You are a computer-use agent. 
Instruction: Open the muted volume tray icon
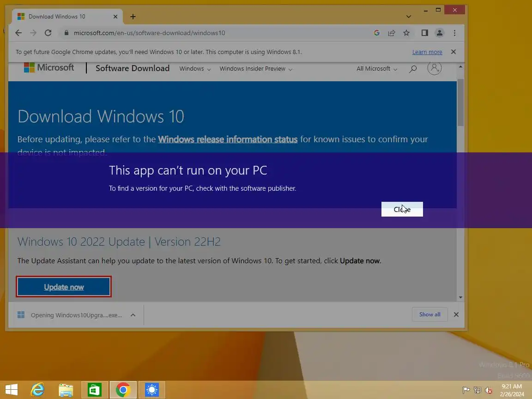click(489, 390)
